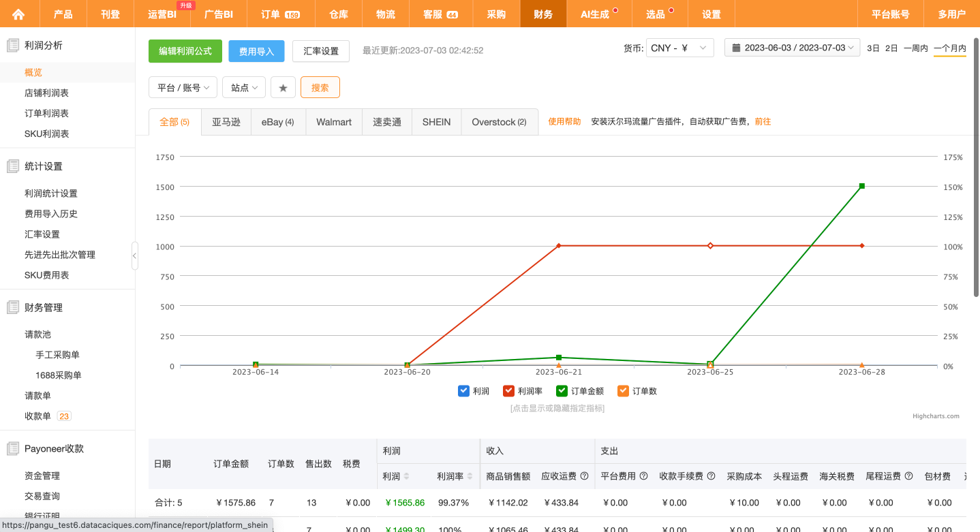Click the calendar icon in date range picker
Viewport: 980px width, 532px height.
[x=737, y=48]
